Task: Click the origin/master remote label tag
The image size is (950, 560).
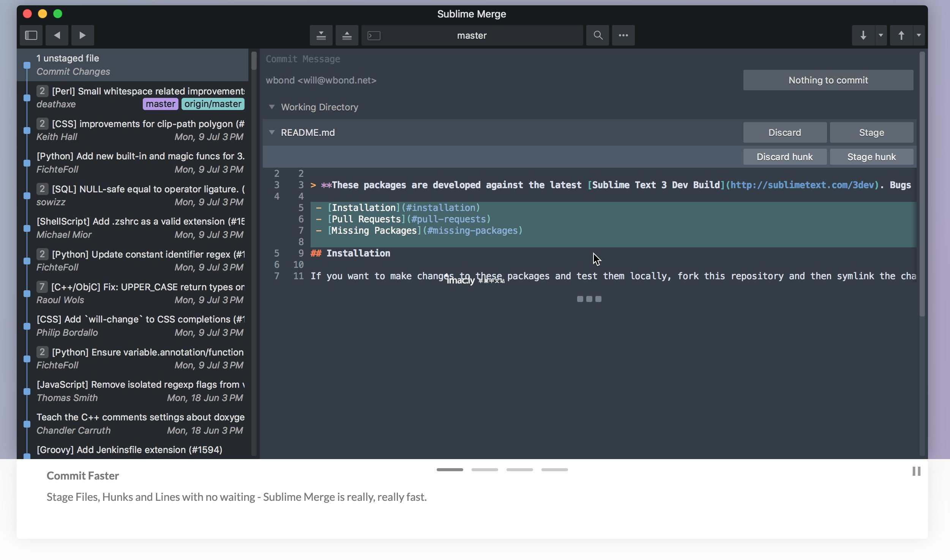Action: point(213,104)
